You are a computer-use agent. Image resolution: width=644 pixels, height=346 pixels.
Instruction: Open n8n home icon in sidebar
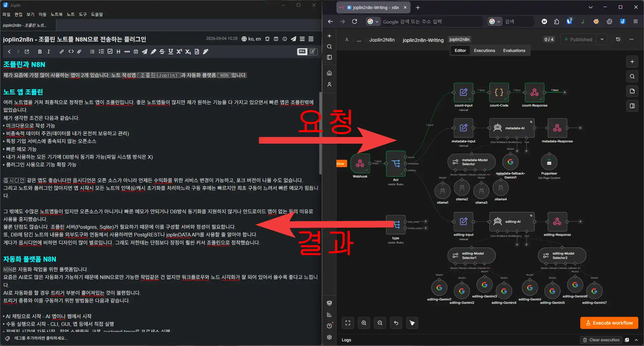click(x=329, y=73)
